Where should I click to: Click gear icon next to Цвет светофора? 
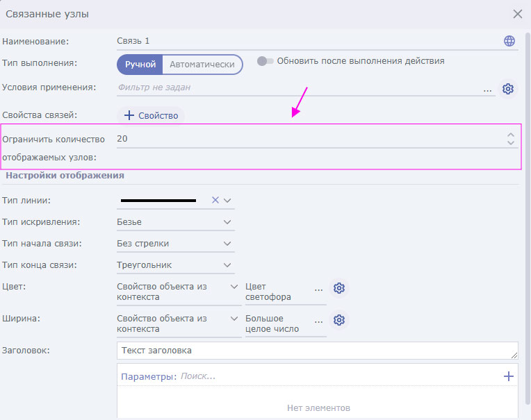338,288
